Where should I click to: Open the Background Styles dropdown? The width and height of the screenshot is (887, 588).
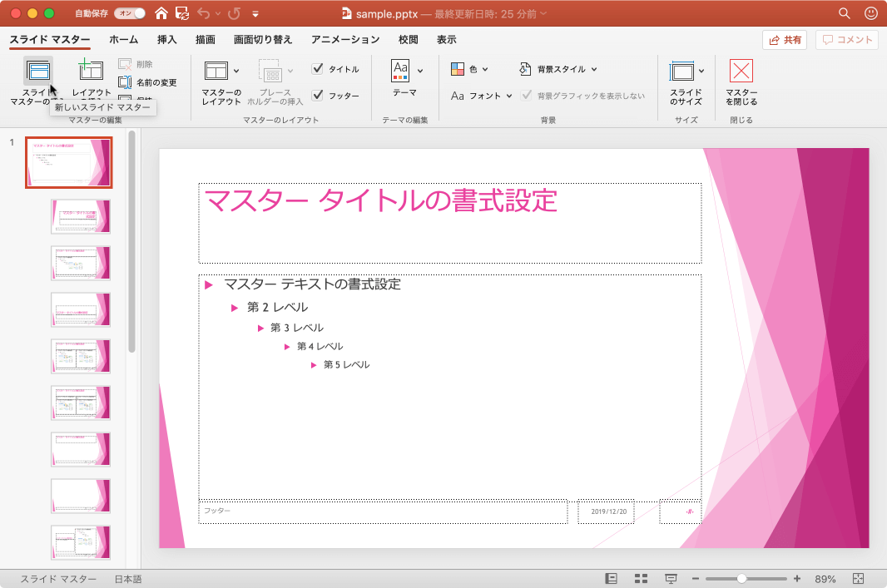click(x=559, y=69)
